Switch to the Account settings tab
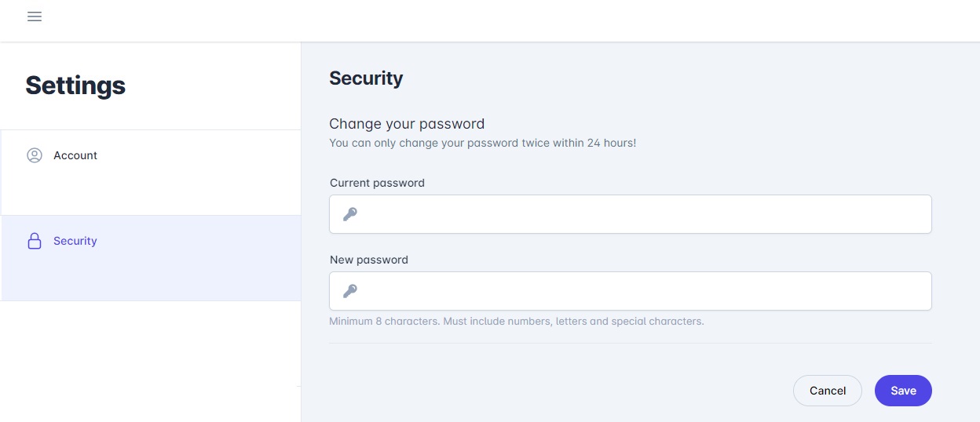The image size is (980, 422). pyautogui.click(x=75, y=155)
